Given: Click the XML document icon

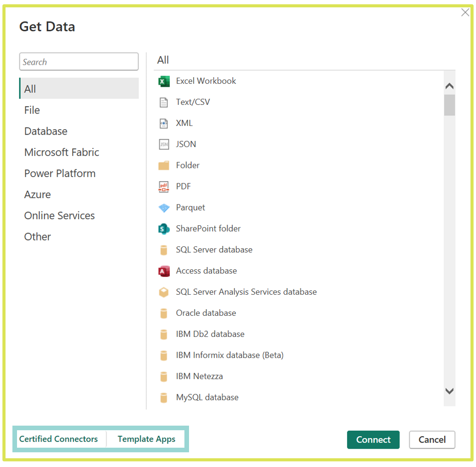Looking at the screenshot, I should [x=164, y=124].
